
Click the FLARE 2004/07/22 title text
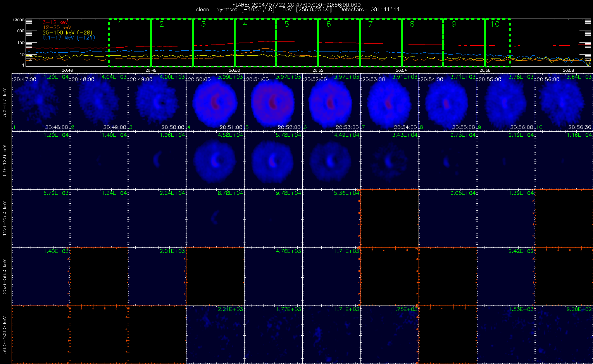tap(296, 5)
